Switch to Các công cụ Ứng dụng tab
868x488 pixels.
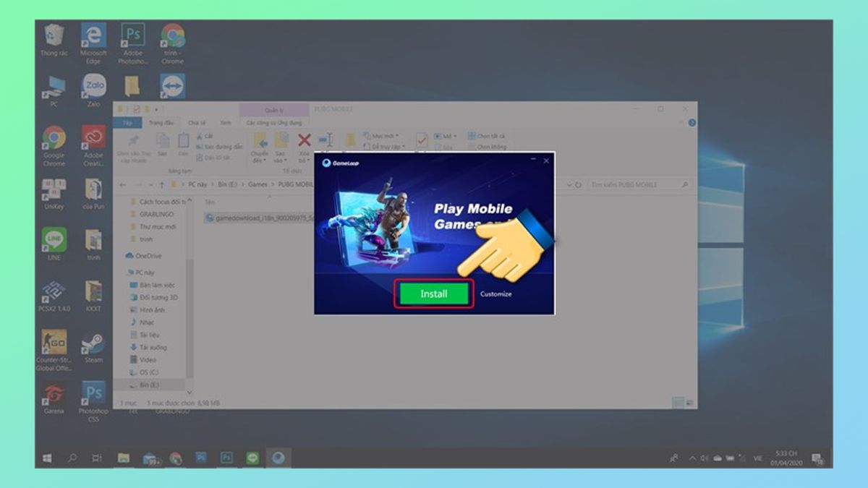tap(273, 123)
